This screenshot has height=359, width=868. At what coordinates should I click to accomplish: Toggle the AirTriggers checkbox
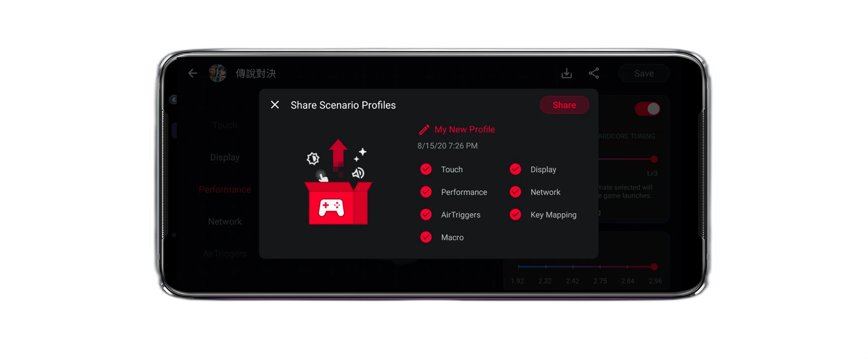coord(426,215)
